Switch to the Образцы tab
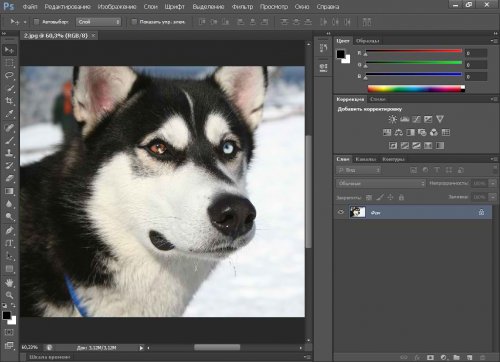500x362 pixels. 368,41
